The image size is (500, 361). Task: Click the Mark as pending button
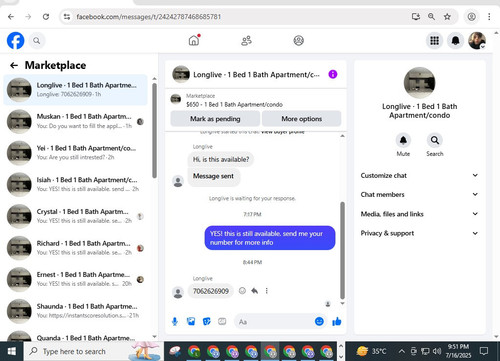pyautogui.click(x=215, y=119)
